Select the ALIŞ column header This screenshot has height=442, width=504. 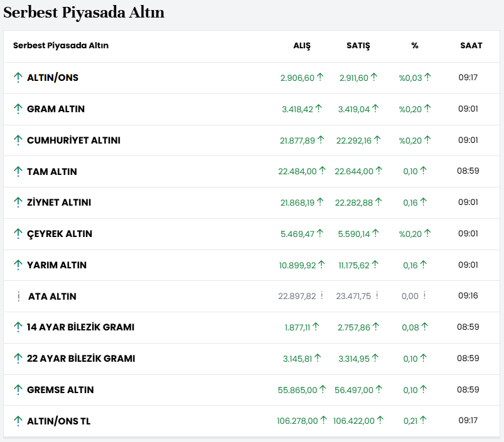(302, 46)
